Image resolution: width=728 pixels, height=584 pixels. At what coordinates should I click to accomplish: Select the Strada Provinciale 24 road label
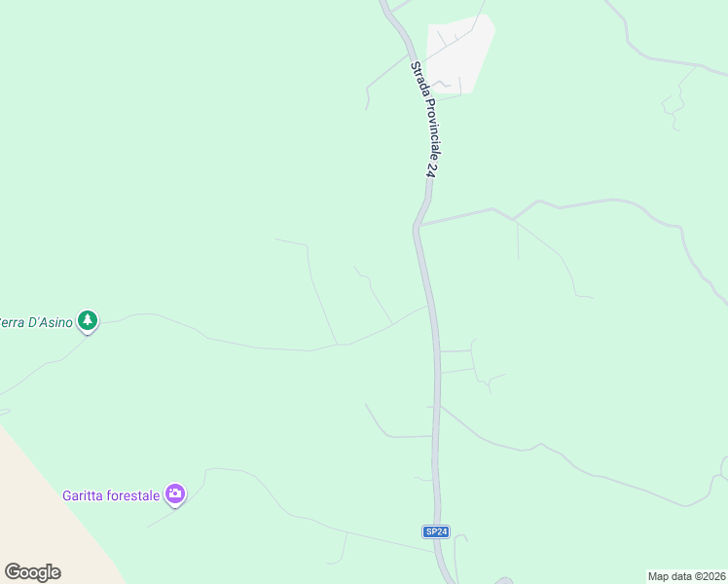[426, 120]
